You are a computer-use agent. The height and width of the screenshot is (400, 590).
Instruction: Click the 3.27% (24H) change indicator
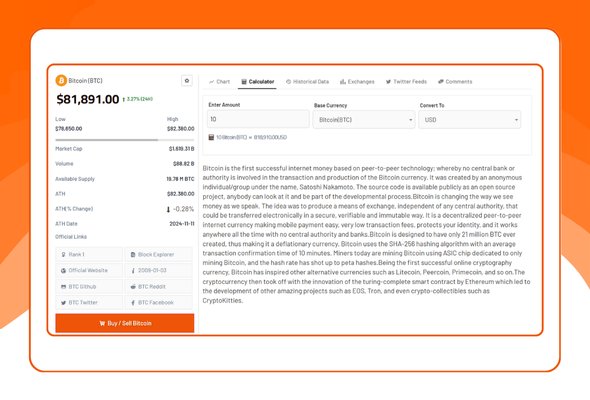[138, 99]
